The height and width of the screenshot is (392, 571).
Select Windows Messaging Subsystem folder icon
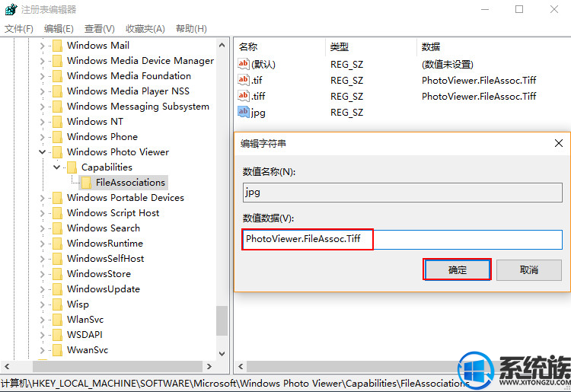[57, 107]
